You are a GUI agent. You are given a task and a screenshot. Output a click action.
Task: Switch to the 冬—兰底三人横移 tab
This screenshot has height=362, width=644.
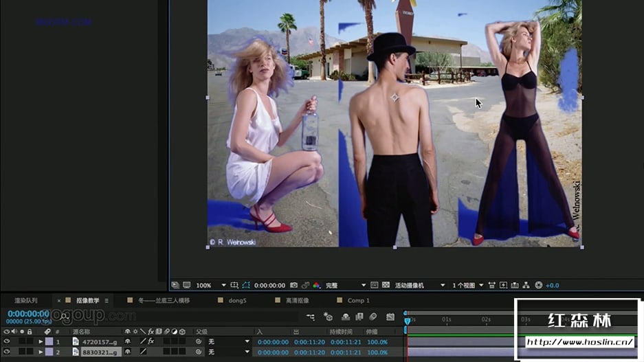point(164,300)
